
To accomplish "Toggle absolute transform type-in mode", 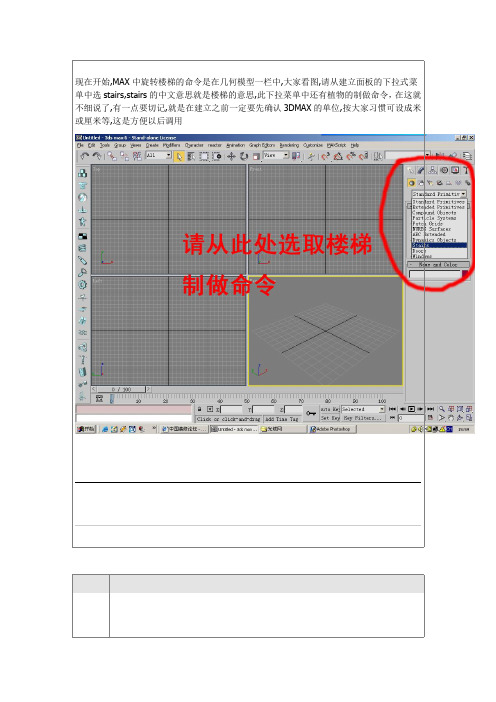I will coord(210,409).
